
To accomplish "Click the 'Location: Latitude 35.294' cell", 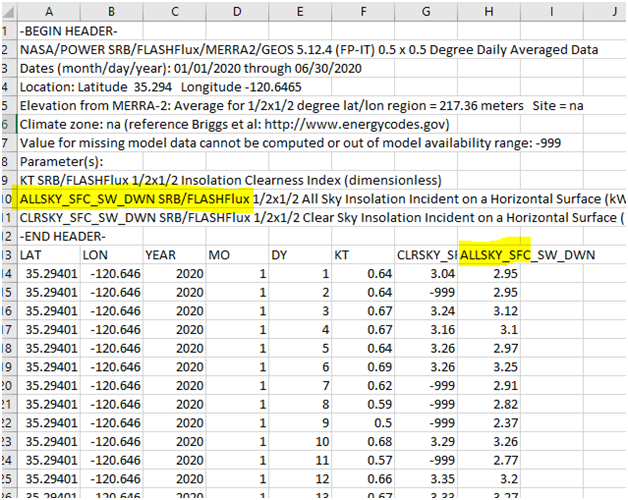I will 161,87.
